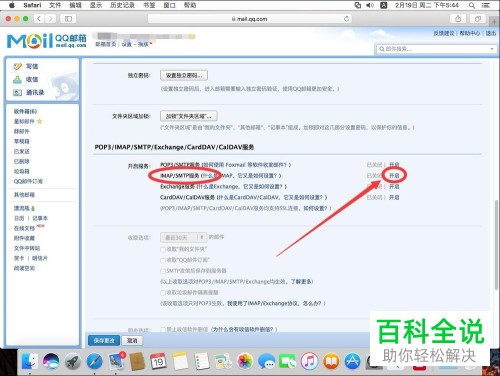The image size is (500, 376).
Task: Open the 编辑 menu
Action: (75, 5)
